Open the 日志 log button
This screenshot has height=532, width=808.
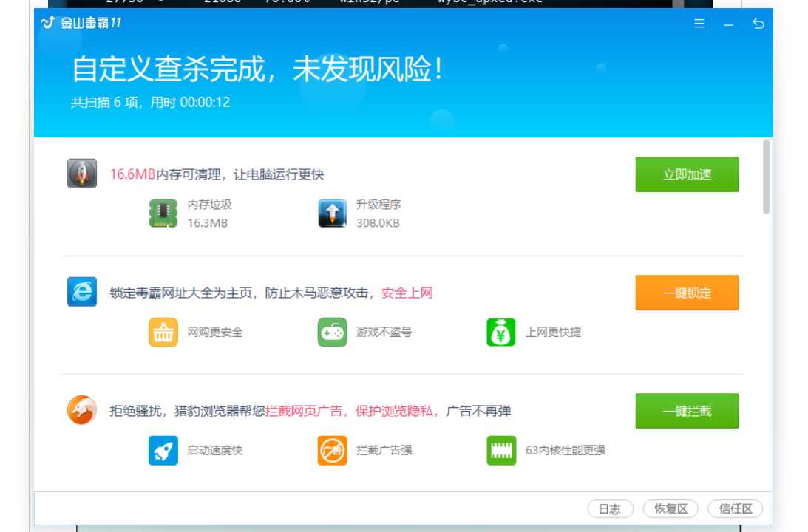(x=610, y=509)
